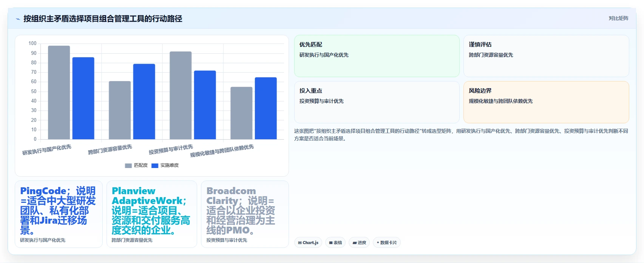Click the gray 匹配度 bar for 投资预算与审计优先
644x263 pixels.
tap(181, 95)
